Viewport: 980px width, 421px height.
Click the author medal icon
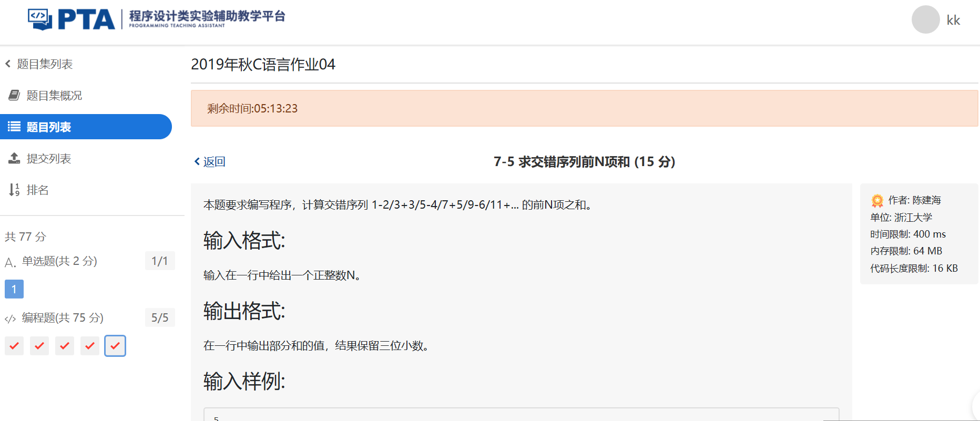pos(877,201)
